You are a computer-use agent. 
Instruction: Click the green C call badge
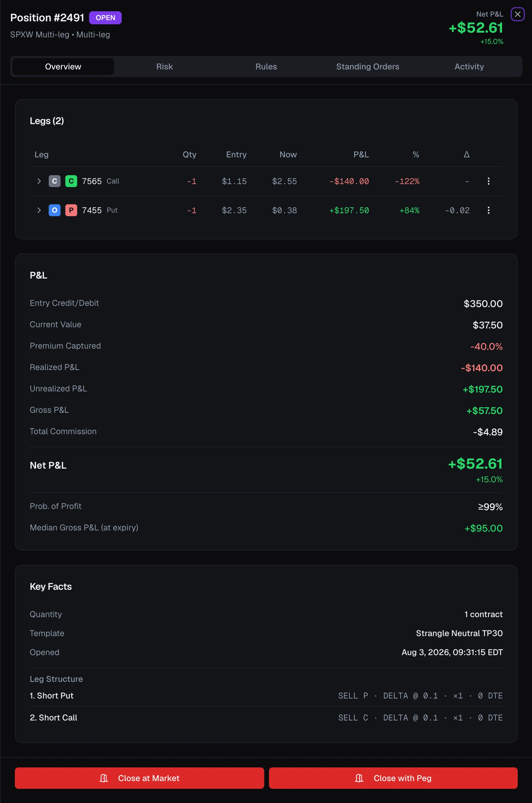[71, 181]
